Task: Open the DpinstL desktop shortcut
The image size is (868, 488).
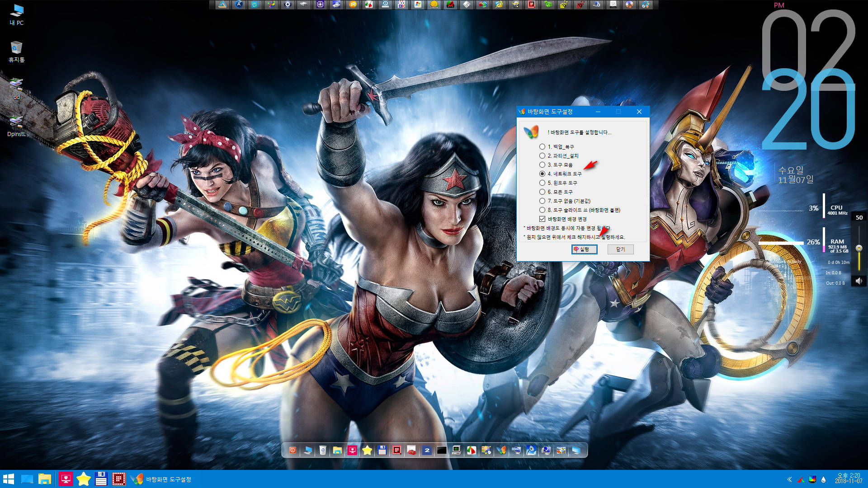Action: [17, 126]
